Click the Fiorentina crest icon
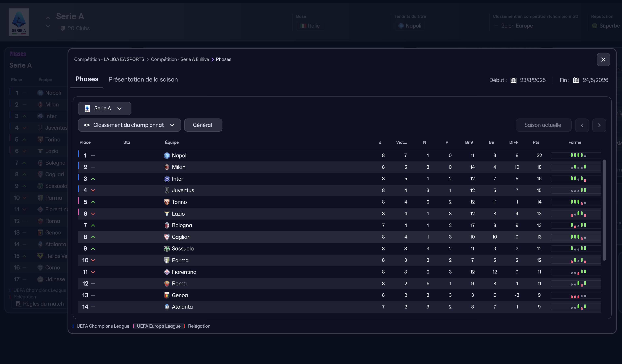Screen dimensions: 622x364 167,272
